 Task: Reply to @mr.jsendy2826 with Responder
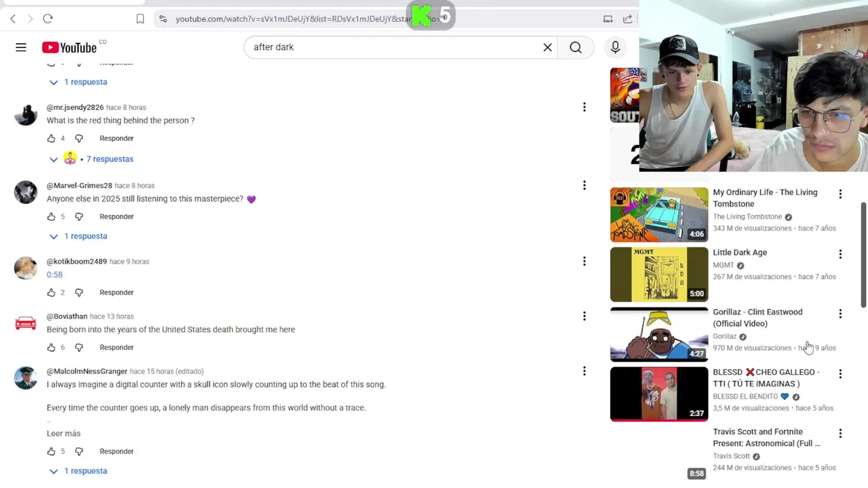coord(117,138)
